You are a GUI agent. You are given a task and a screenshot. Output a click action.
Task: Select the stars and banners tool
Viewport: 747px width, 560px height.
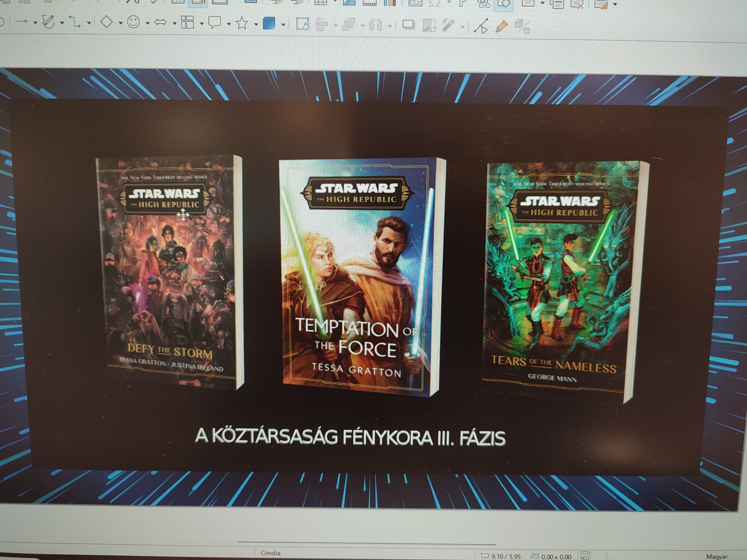(242, 23)
